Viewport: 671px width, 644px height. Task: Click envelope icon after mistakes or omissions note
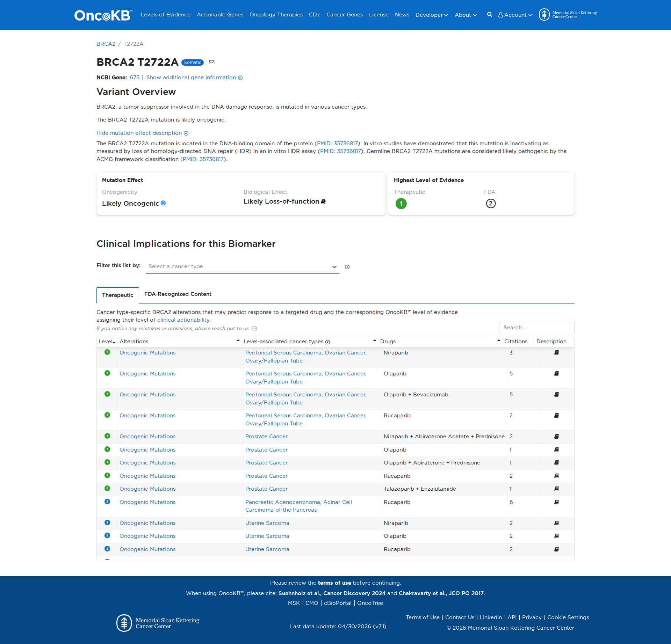click(x=254, y=328)
